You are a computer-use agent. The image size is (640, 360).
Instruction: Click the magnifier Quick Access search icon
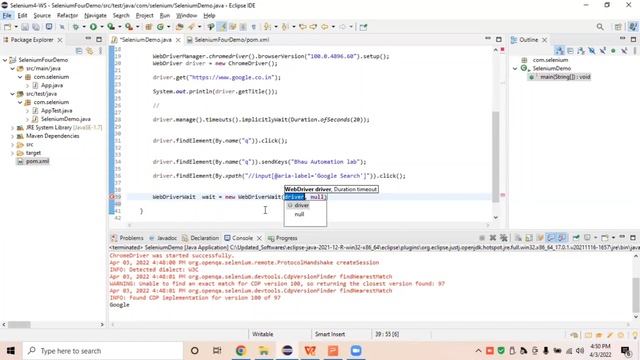coord(600,27)
